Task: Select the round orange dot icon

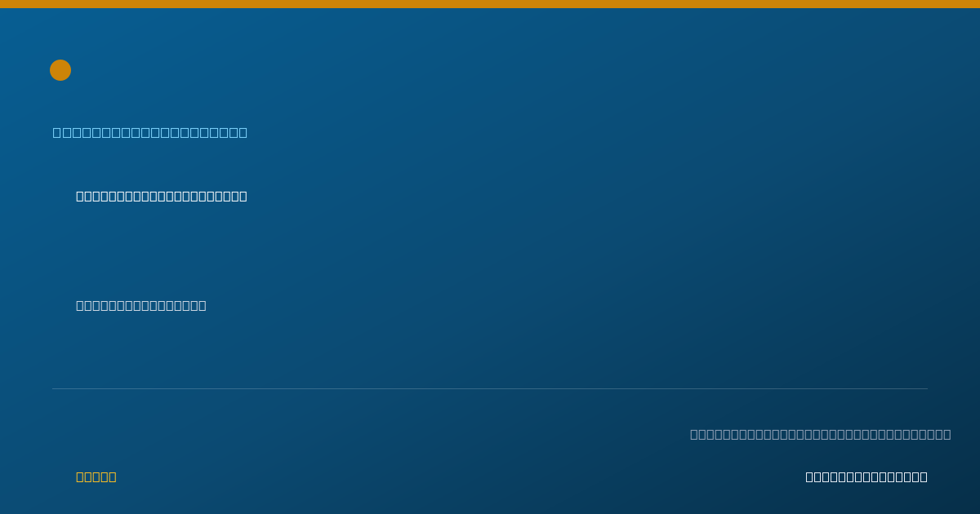Action: click(60, 70)
